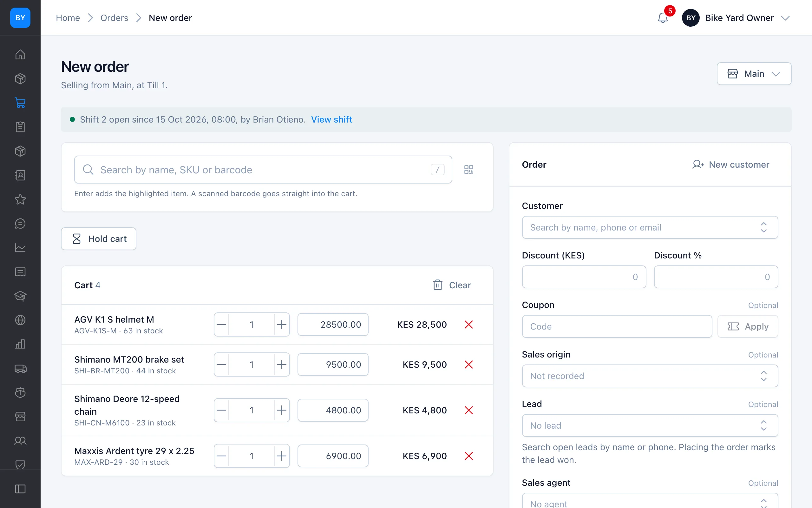Remove Maxxis Ardent tyre from cart
812x508 pixels.
(469, 456)
